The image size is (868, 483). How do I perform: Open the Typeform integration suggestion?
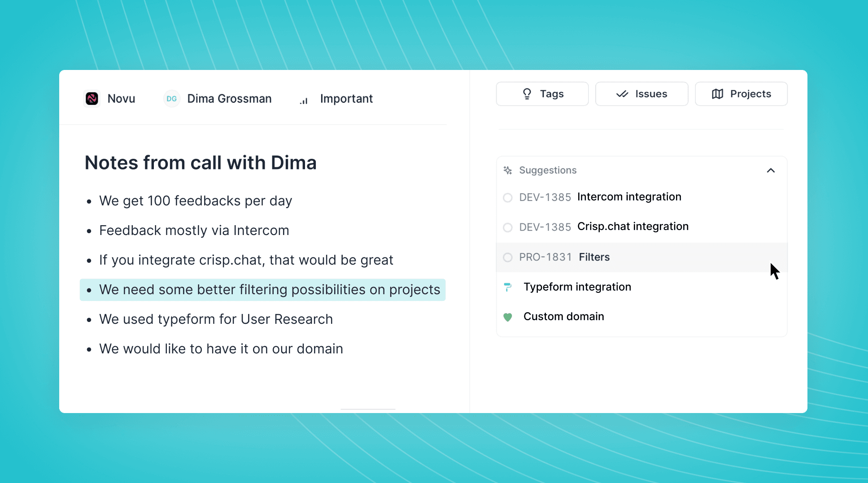pyautogui.click(x=577, y=287)
